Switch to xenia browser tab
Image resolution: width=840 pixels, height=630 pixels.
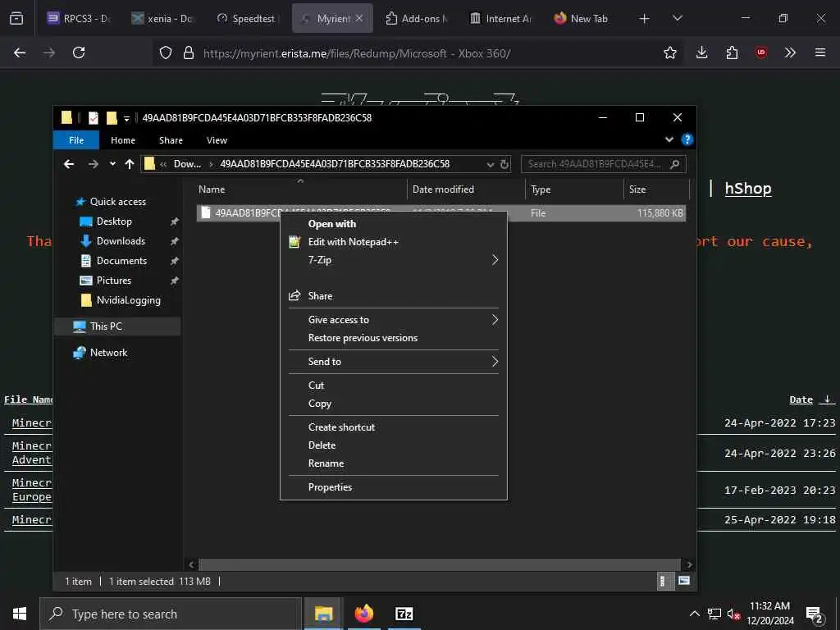pyautogui.click(x=163, y=19)
